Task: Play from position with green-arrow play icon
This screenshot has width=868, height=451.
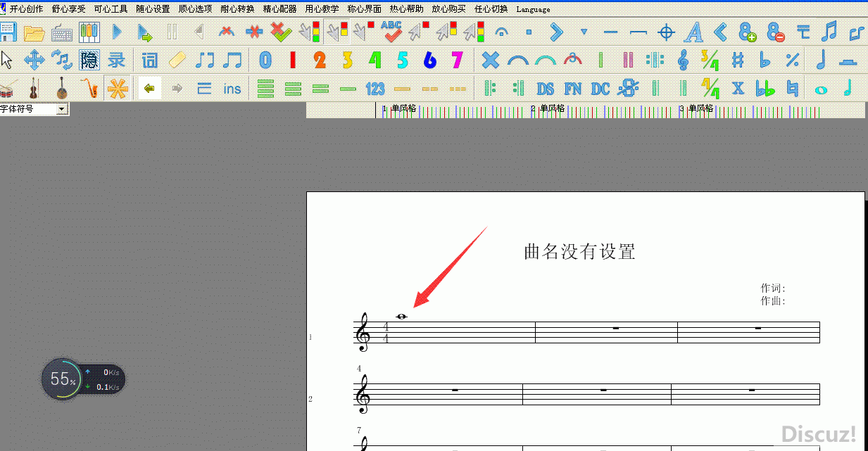Action: [145, 32]
